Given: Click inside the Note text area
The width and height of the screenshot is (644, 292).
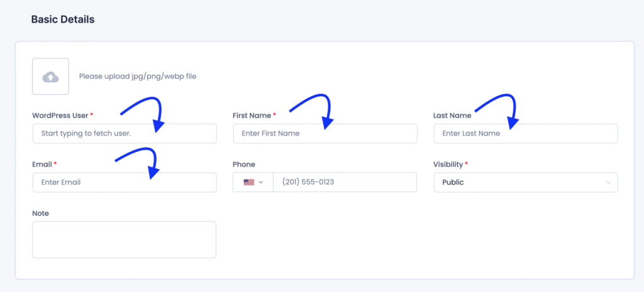Looking at the screenshot, I should point(124,239).
